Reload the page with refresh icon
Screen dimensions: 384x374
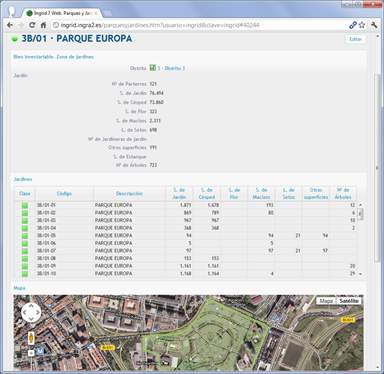[32, 25]
